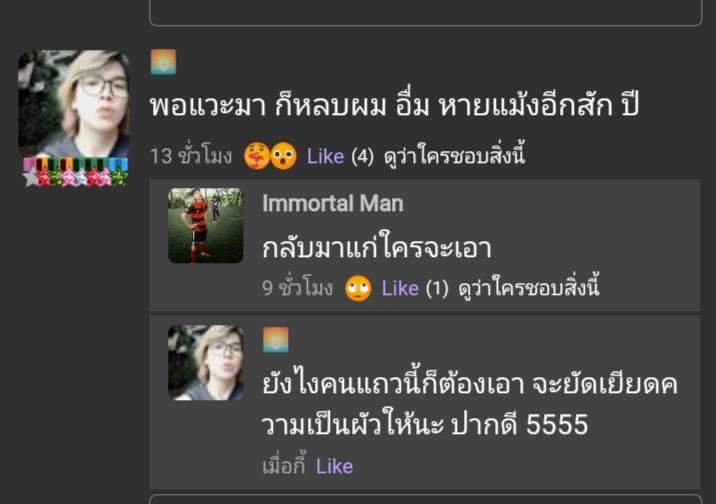Click the eye-rolling emoji on Immortal Man's reply

pyautogui.click(x=358, y=288)
